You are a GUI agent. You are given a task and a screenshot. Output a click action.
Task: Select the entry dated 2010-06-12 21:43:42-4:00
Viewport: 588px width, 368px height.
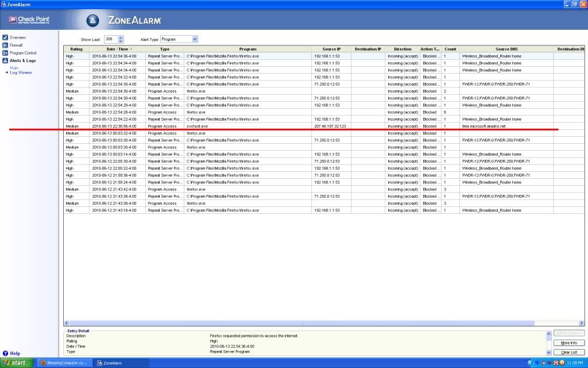pos(324,189)
